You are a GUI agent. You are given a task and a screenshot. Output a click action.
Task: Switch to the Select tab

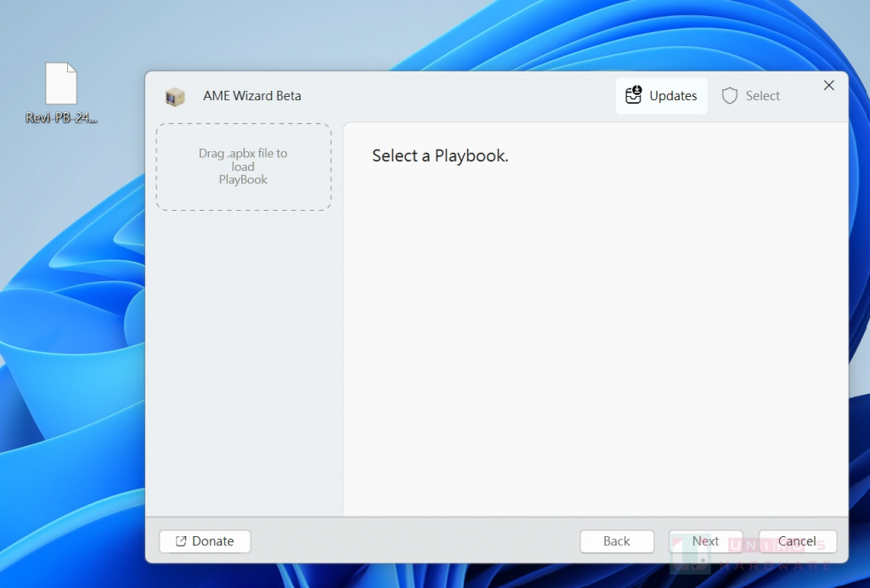751,96
